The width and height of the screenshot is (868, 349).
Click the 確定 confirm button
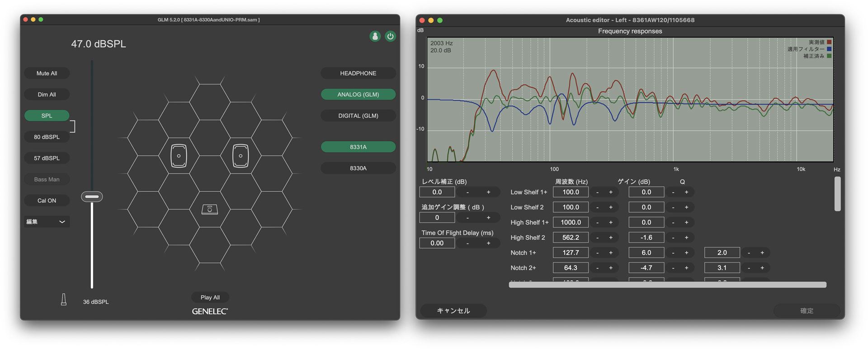pyautogui.click(x=807, y=311)
